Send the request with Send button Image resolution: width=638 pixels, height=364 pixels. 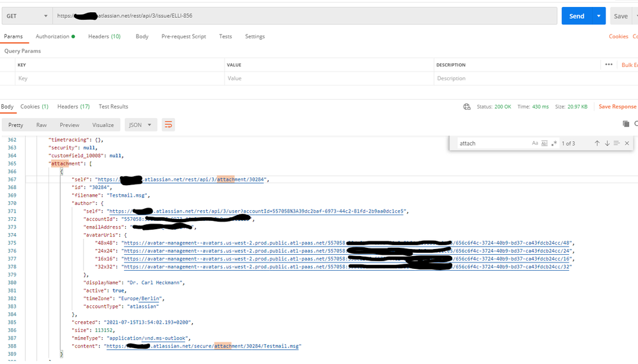tap(577, 16)
